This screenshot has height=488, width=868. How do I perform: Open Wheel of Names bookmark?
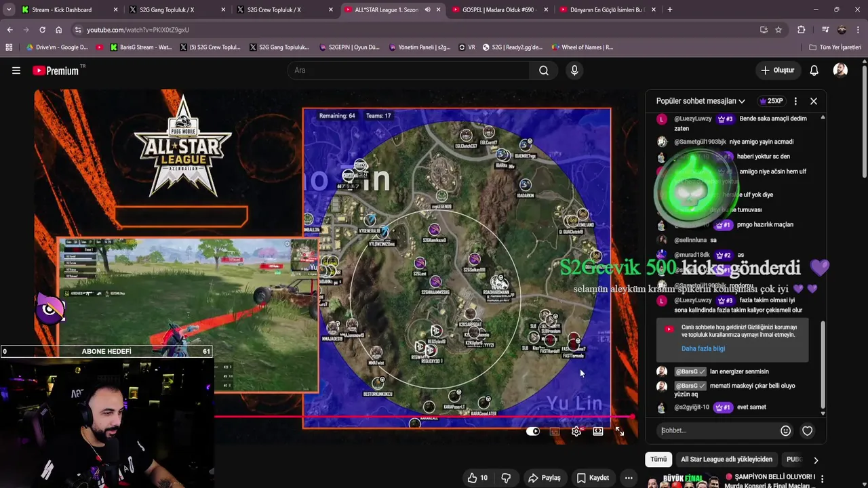pyautogui.click(x=582, y=47)
